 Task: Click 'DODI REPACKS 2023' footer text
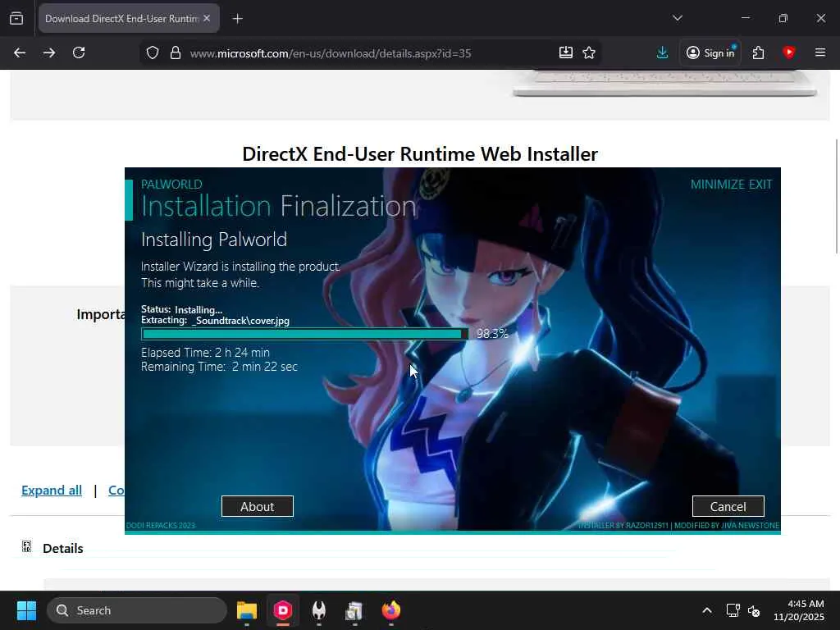tap(161, 526)
